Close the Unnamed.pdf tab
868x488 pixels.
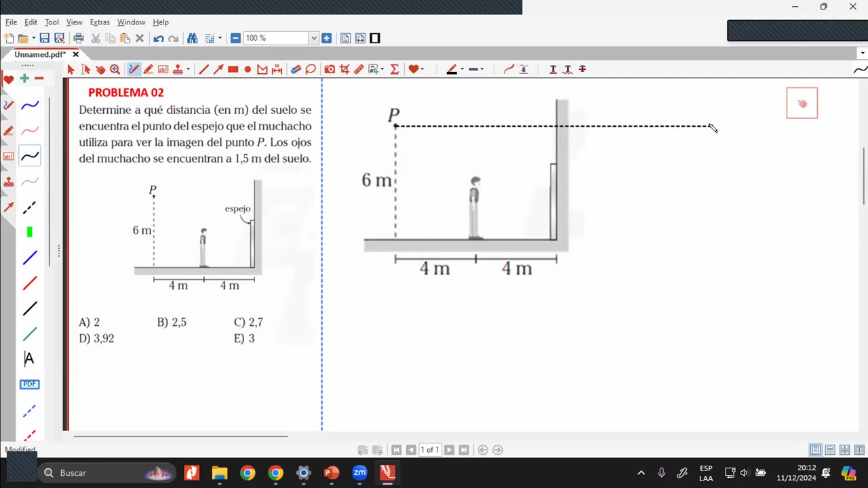click(75, 54)
